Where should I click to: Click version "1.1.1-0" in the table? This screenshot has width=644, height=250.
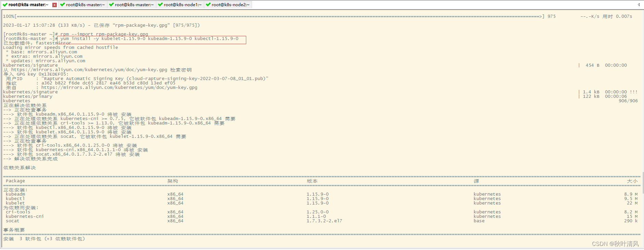(316, 216)
